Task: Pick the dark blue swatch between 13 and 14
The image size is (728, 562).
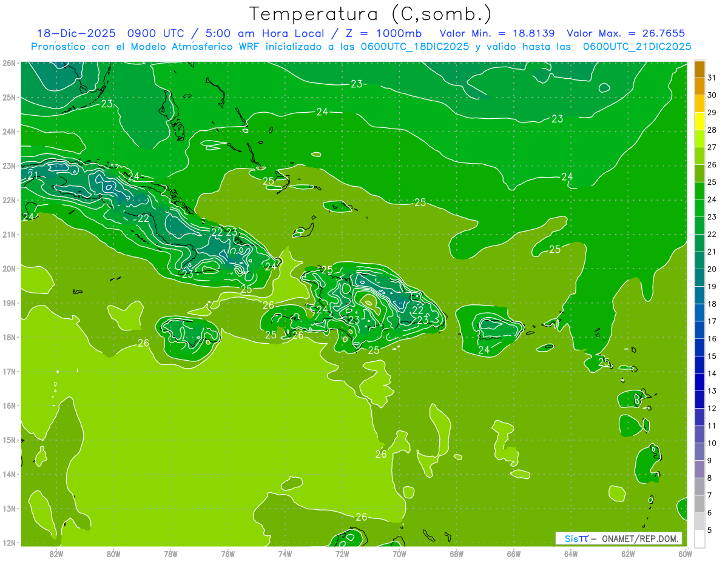Action: tap(699, 382)
